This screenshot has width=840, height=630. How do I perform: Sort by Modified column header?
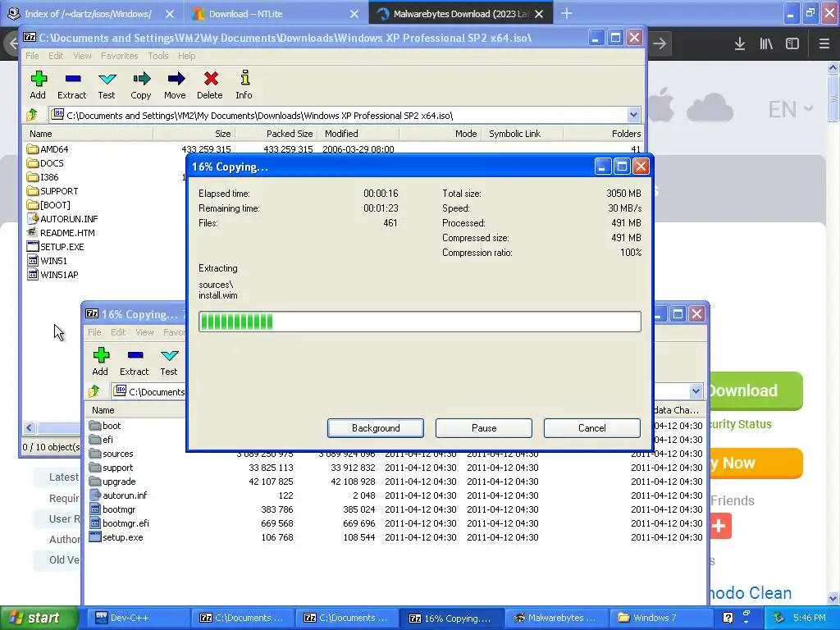pos(358,134)
